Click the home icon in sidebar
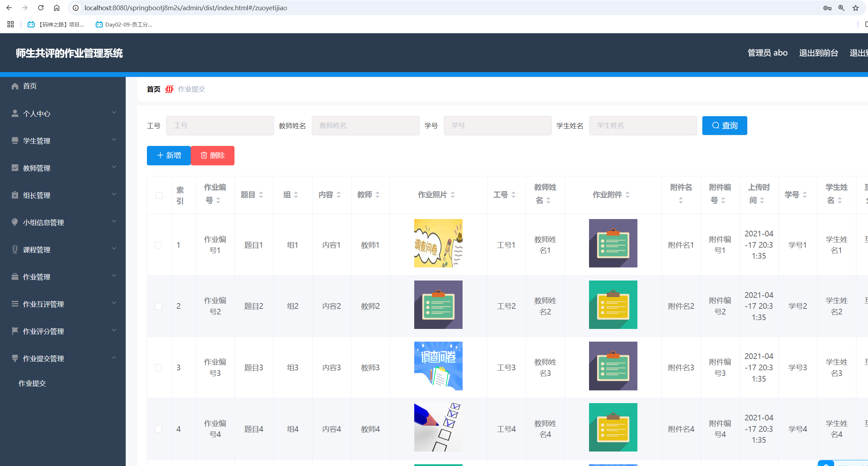Viewport: 868px width, 466px height. (15, 86)
